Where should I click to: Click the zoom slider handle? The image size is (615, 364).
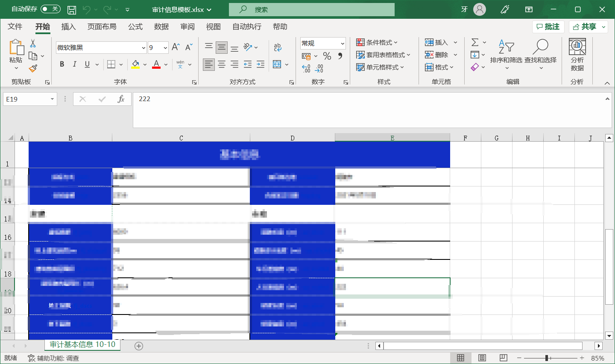[547, 358]
